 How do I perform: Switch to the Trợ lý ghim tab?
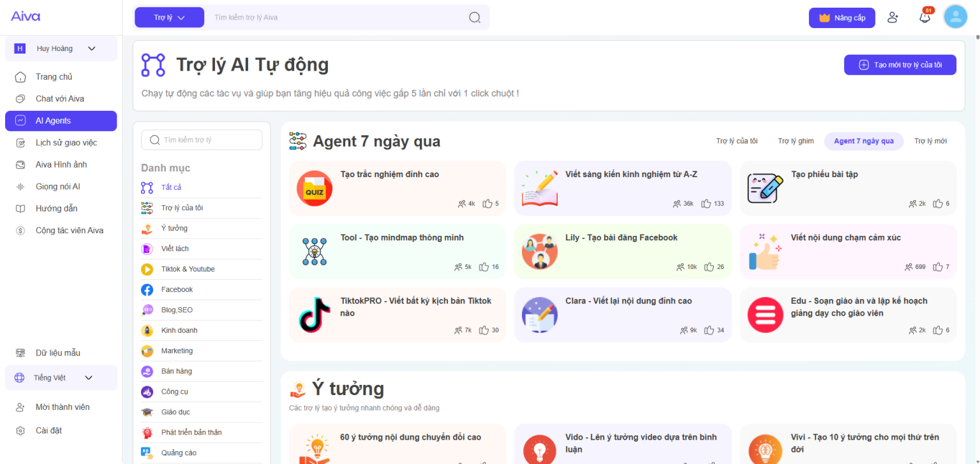click(x=796, y=141)
